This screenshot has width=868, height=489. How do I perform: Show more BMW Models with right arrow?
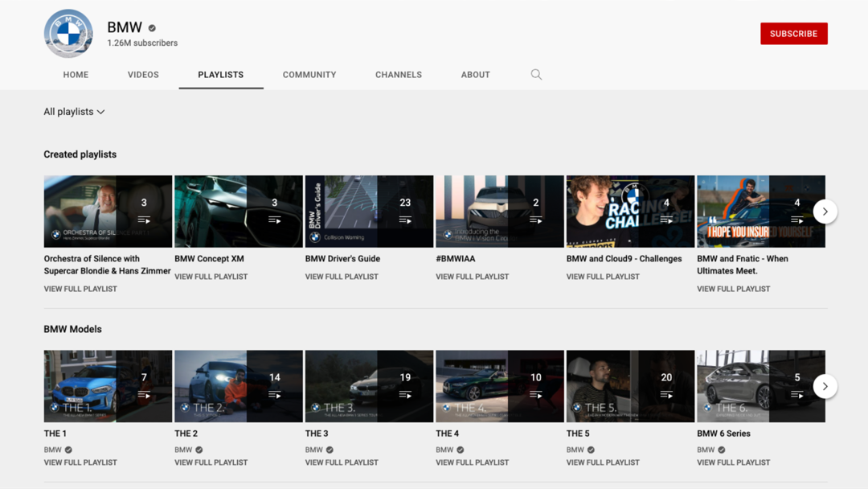click(825, 387)
